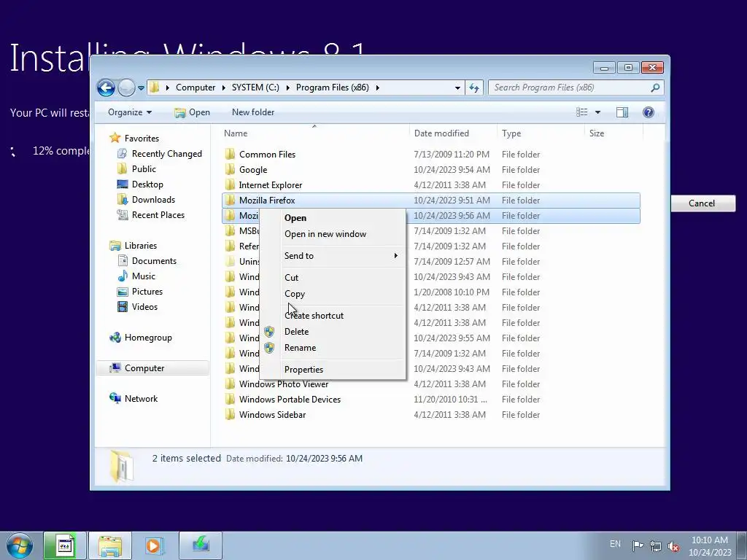Choose Delete in context menu
This screenshot has width=747, height=560.
point(333,332)
